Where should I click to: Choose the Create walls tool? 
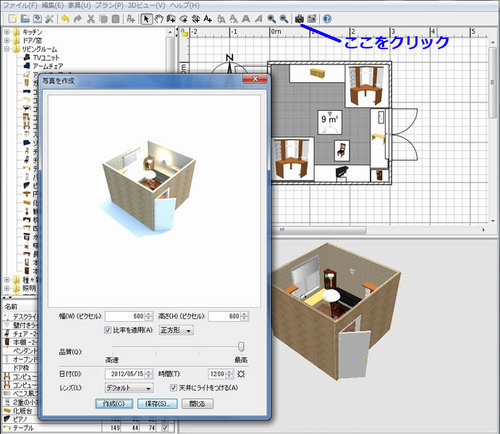pos(171,19)
